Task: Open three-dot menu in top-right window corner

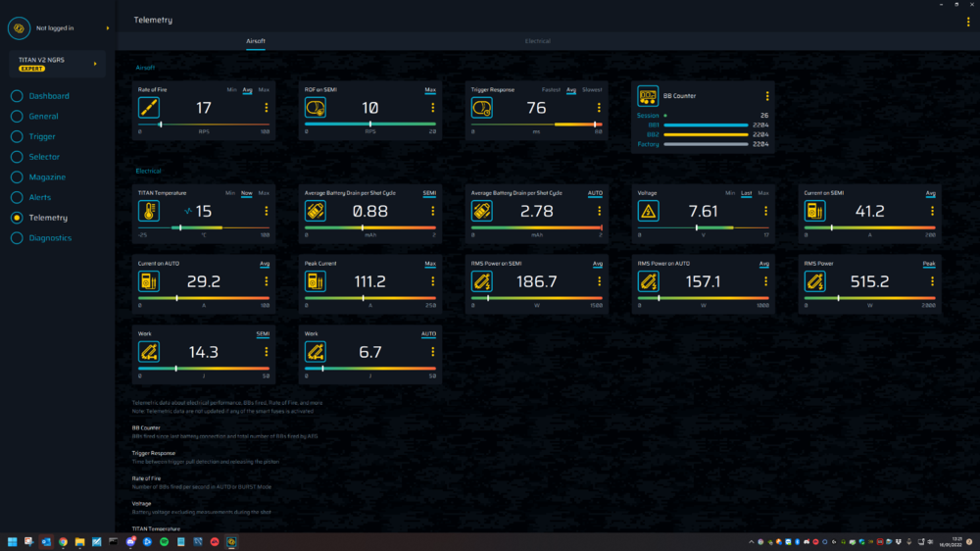Action: 968,21
